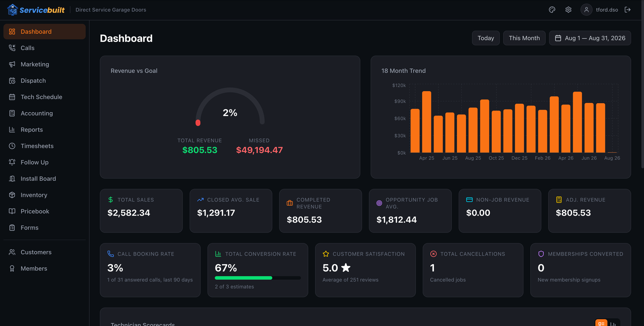Open the Customers page
The image size is (644, 326).
(44, 252)
